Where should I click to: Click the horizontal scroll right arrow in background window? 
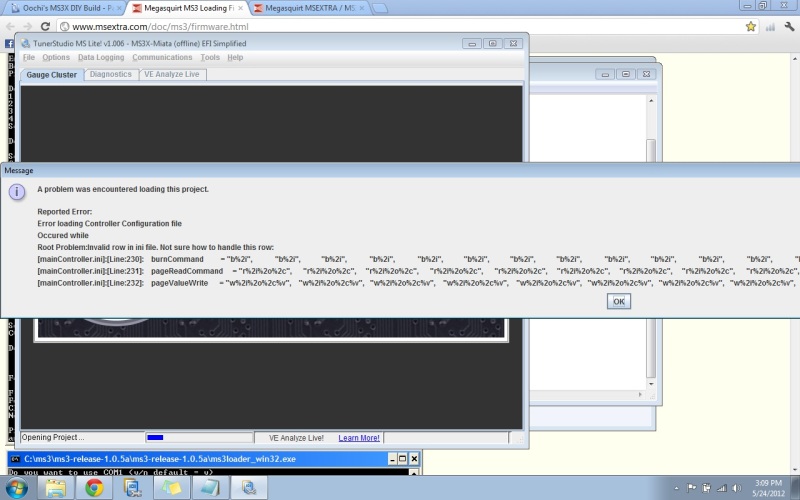[x=640, y=394]
